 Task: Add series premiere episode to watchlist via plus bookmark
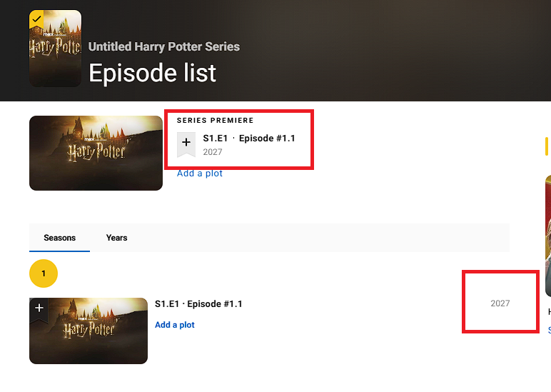186,144
